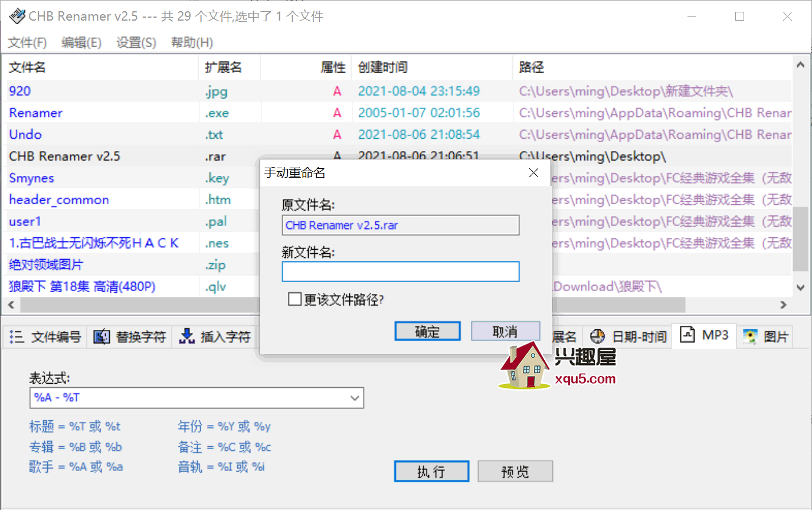Image resolution: width=812 pixels, height=510 pixels.
Task: Click the .txt extension cell
Action: tap(214, 135)
